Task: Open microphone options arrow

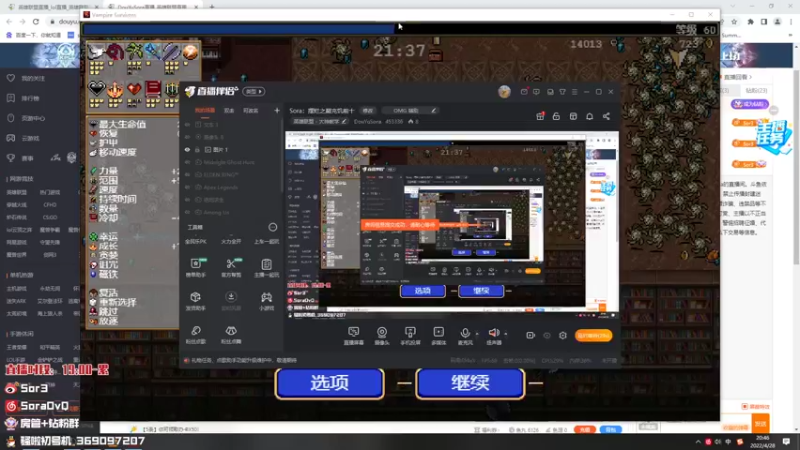Action: (477, 334)
